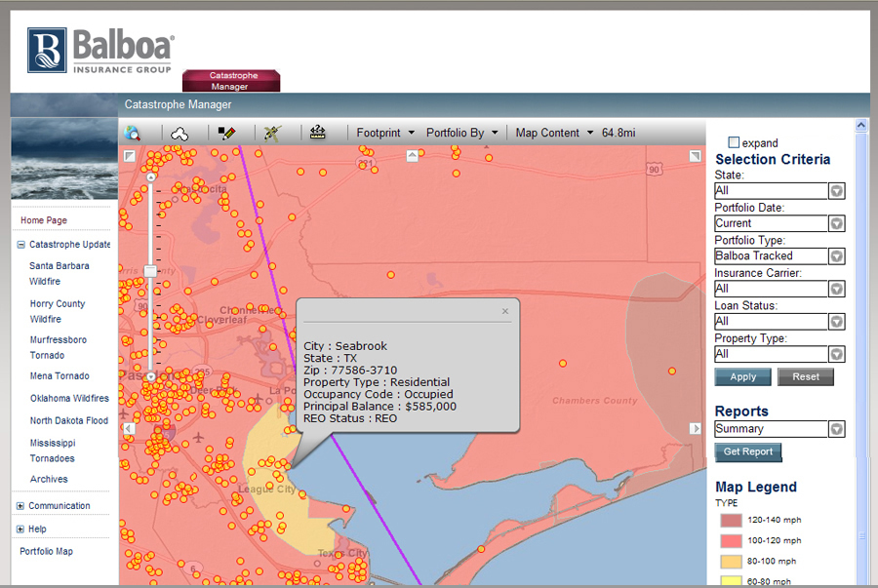This screenshot has height=588, width=878.
Task: Click the right panel scrollbar up arrow
Action: (861, 126)
